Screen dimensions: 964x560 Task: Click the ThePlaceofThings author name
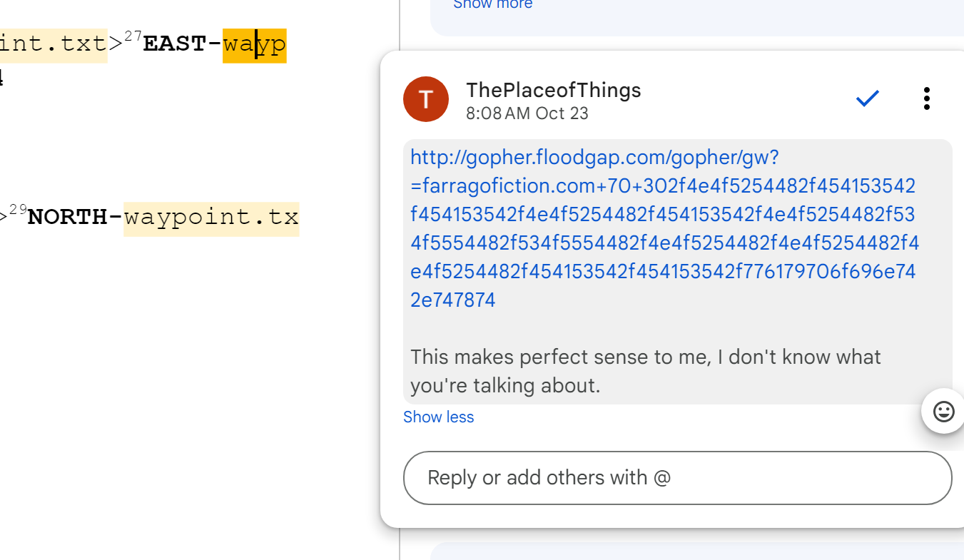tap(553, 91)
